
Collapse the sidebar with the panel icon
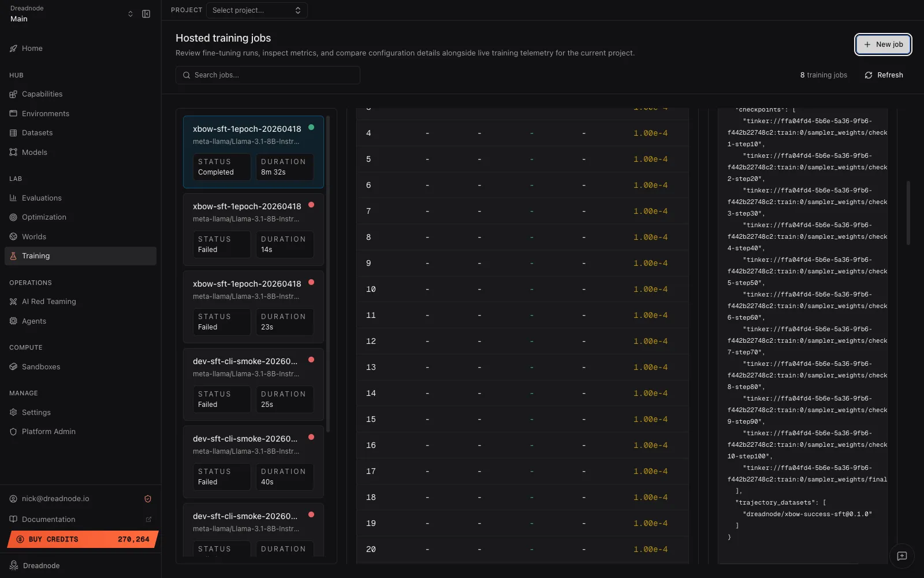pyautogui.click(x=146, y=13)
